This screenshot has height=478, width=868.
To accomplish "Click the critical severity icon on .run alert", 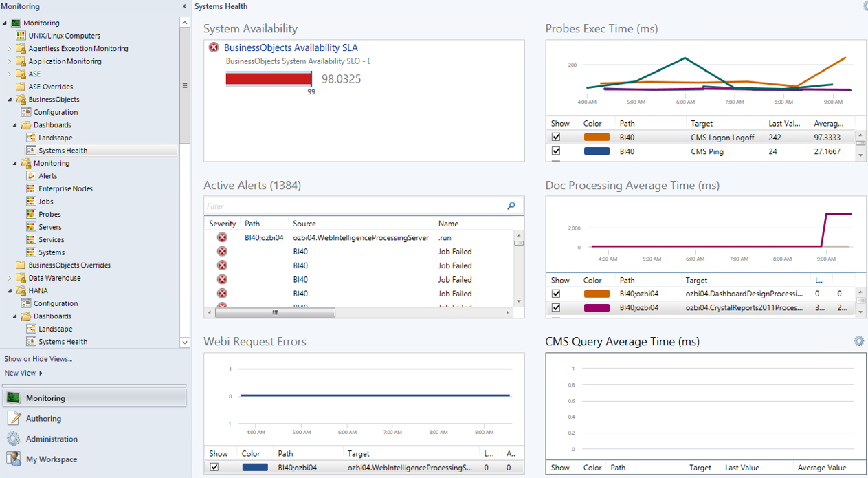I will tap(222, 237).
